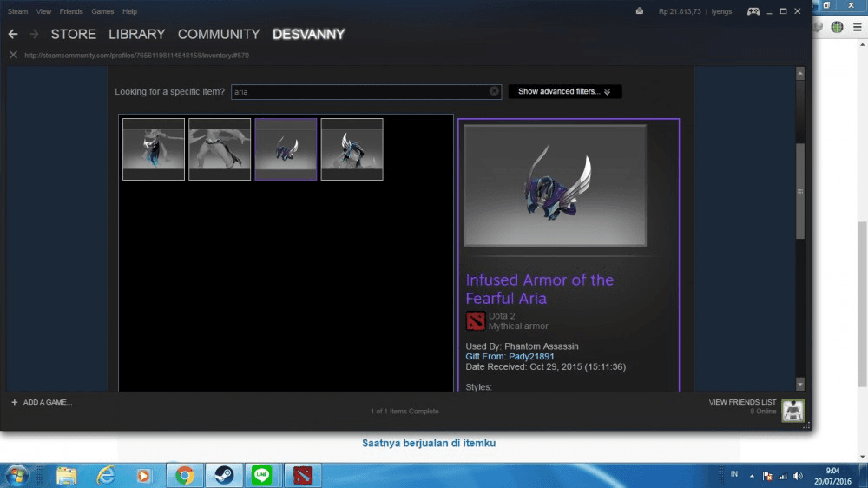868x488 pixels.
Task: Click plus icon beside Add a Game
Action: (15, 402)
